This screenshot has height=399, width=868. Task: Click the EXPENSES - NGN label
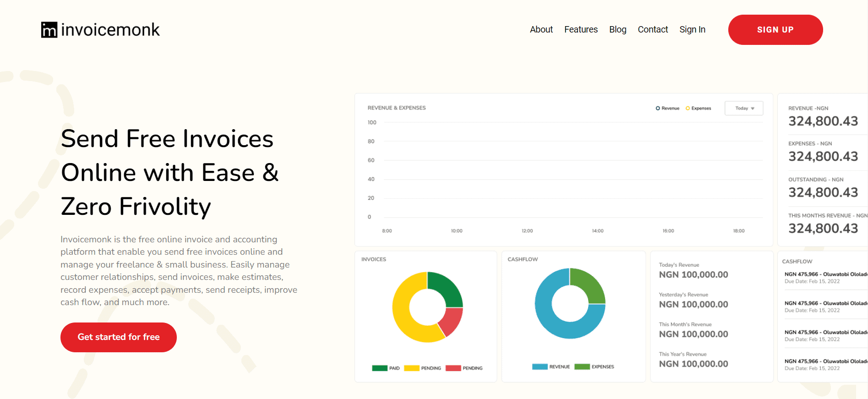click(x=810, y=144)
